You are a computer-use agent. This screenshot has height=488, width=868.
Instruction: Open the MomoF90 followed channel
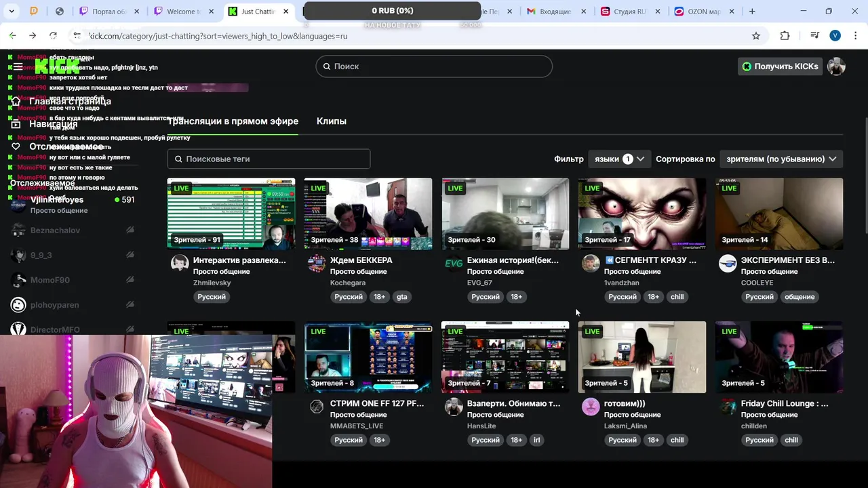click(73, 280)
